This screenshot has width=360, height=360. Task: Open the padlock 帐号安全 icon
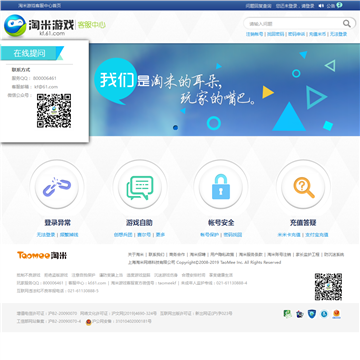(220, 186)
